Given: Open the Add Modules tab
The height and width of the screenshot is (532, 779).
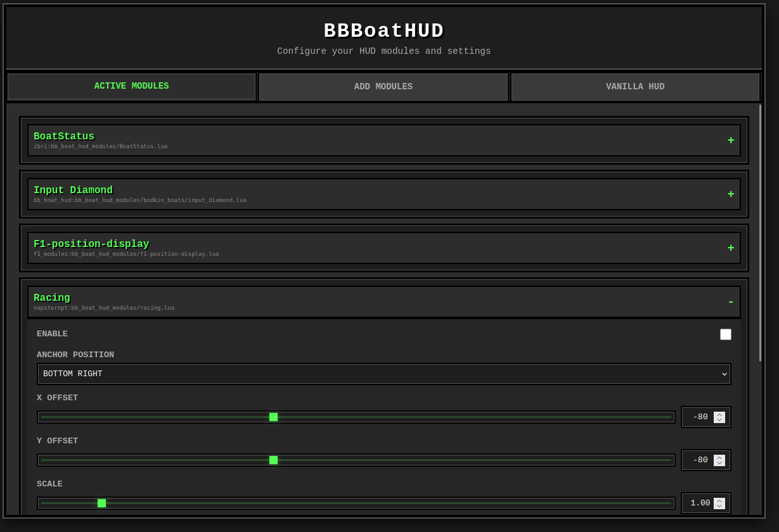Looking at the screenshot, I should coord(383,87).
